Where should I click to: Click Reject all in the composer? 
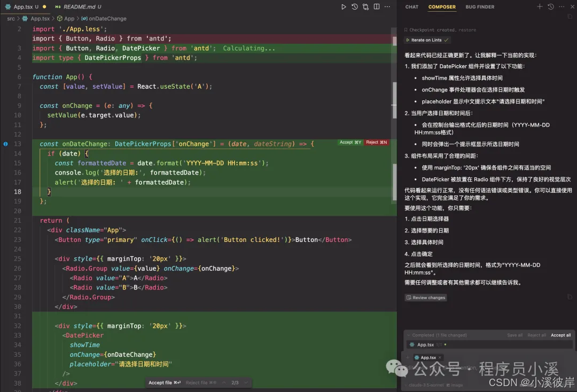[536, 335]
